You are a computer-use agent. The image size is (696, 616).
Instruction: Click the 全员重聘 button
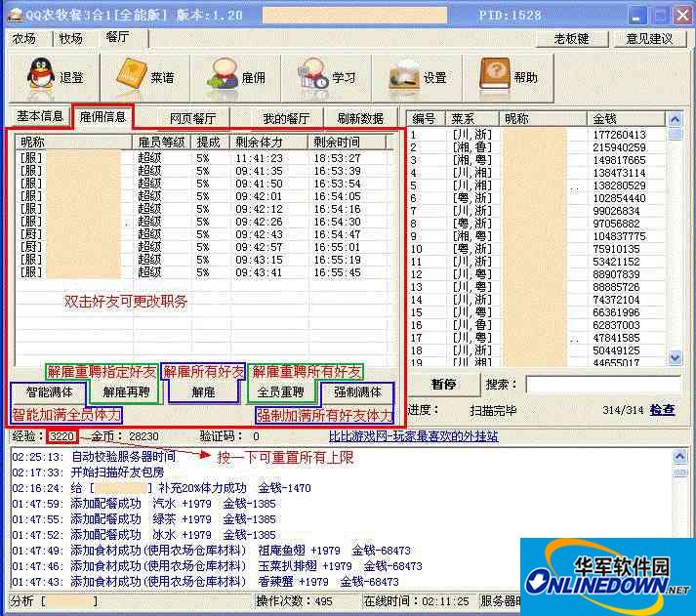click(280, 391)
